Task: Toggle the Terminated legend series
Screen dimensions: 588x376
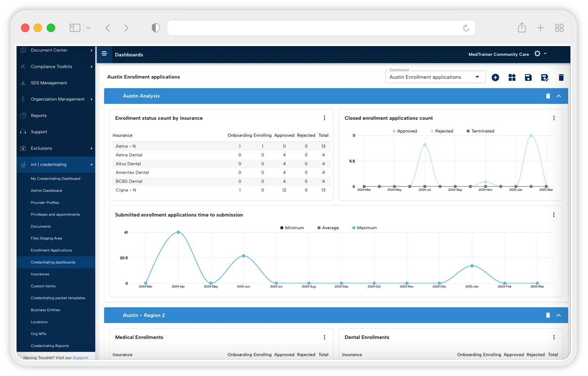Action: [480, 131]
